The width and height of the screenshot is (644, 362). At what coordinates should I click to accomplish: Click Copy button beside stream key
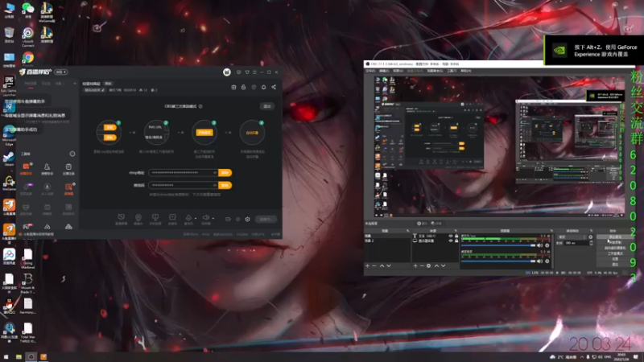coord(225,186)
